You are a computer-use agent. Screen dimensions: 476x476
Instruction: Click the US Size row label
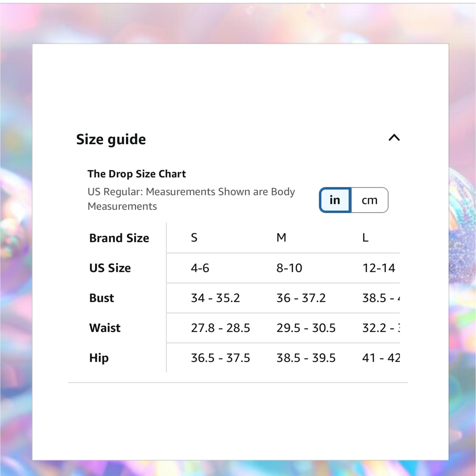pos(110,268)
